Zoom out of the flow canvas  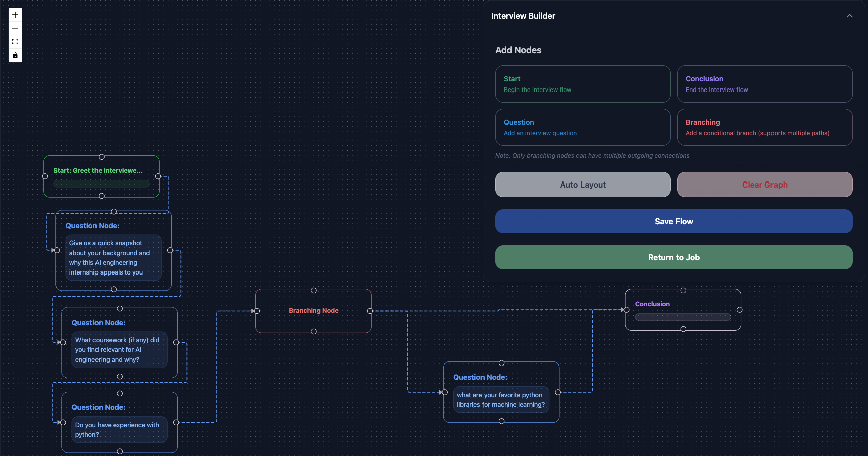tap(15, 28)
